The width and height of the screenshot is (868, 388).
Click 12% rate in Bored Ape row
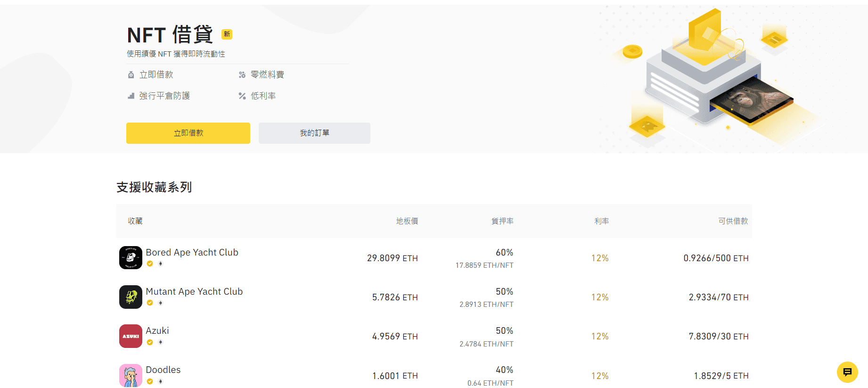click(600, 258)
